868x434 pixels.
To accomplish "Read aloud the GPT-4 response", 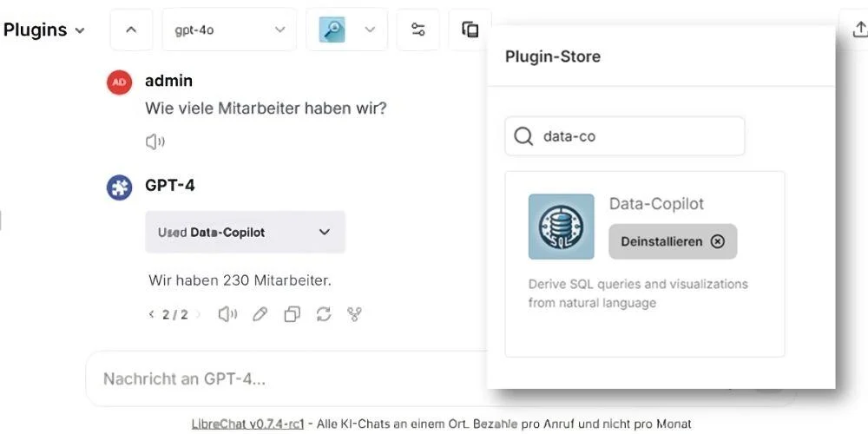I will coord(227,314).
